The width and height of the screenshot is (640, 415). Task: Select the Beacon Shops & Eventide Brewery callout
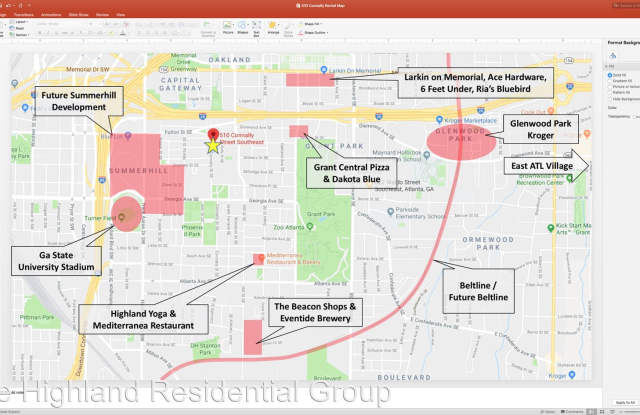coord(315,312)
